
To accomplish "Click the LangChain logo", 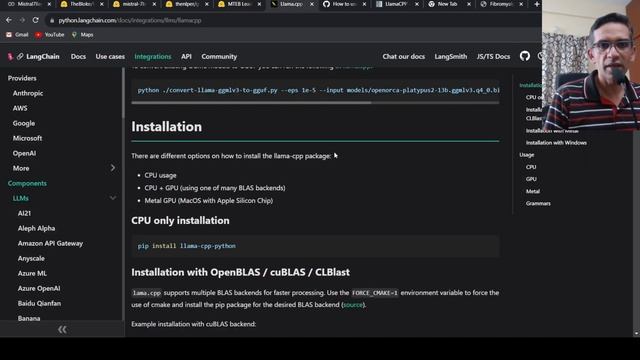I will pos(34,56).
